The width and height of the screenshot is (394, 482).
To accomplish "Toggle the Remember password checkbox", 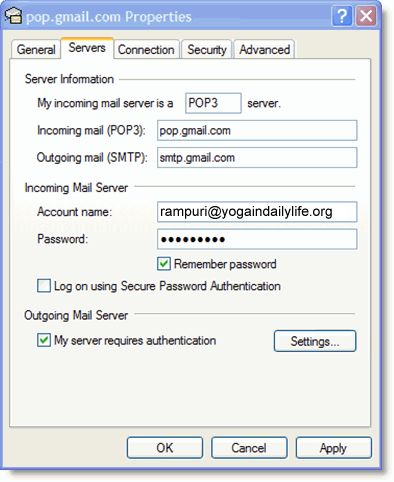I will (x=164, y=264).
